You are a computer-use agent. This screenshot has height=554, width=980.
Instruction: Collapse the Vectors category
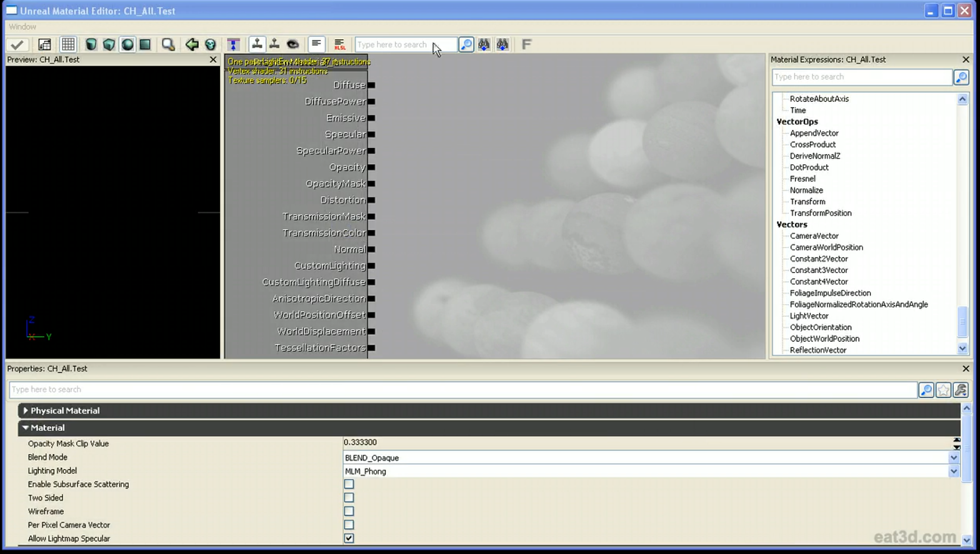click(x=792, y=224)
